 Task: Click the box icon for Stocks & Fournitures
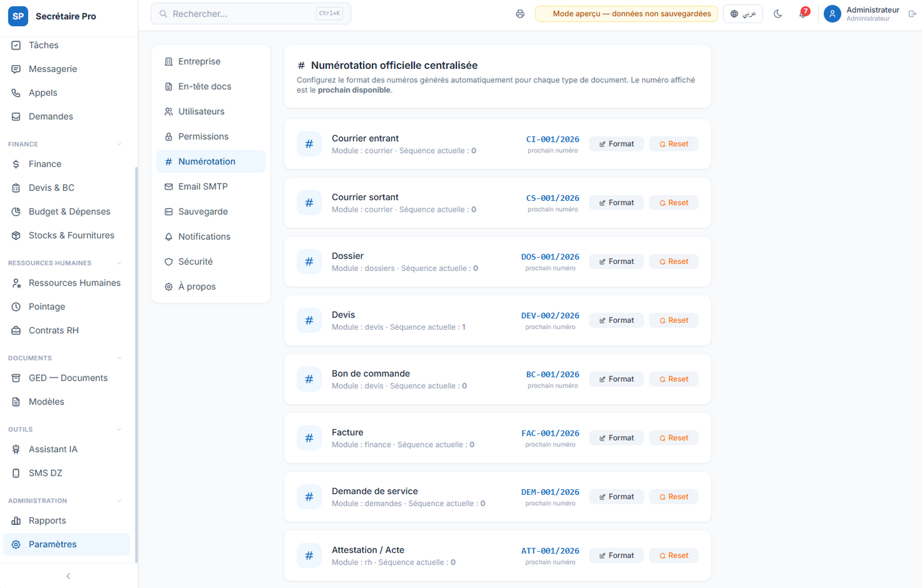[x=16, y=235]
